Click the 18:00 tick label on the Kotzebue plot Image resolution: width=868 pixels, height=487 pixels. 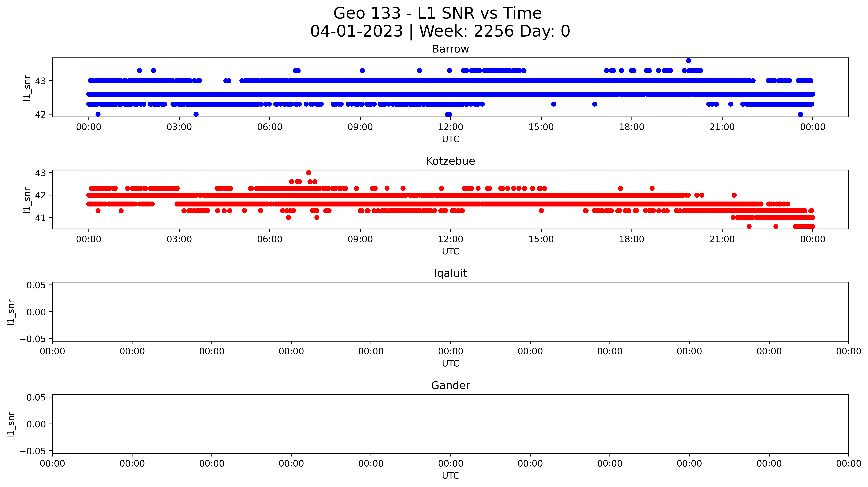[x=631, y=240]
